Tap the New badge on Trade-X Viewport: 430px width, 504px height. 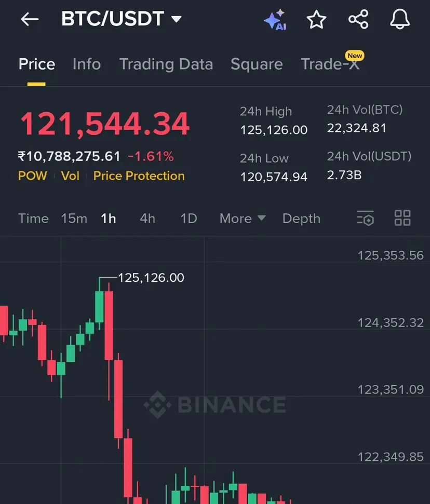click(x=355, y=56)
